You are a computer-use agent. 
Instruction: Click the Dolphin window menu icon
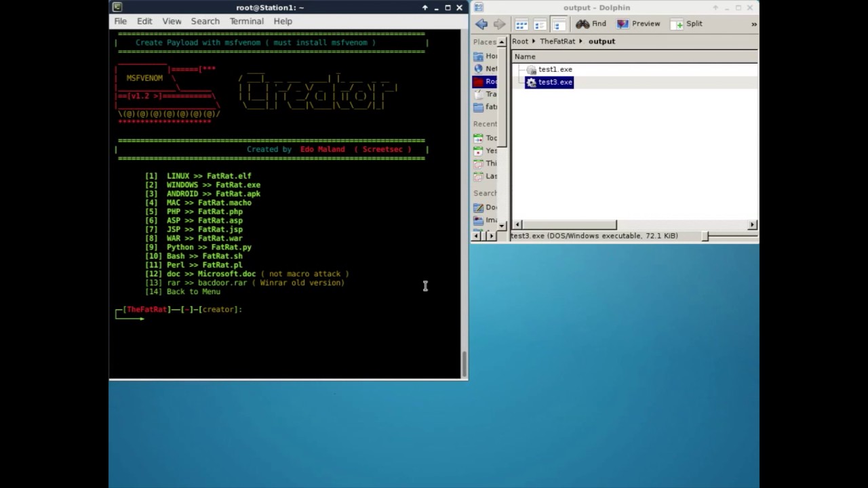478,7
